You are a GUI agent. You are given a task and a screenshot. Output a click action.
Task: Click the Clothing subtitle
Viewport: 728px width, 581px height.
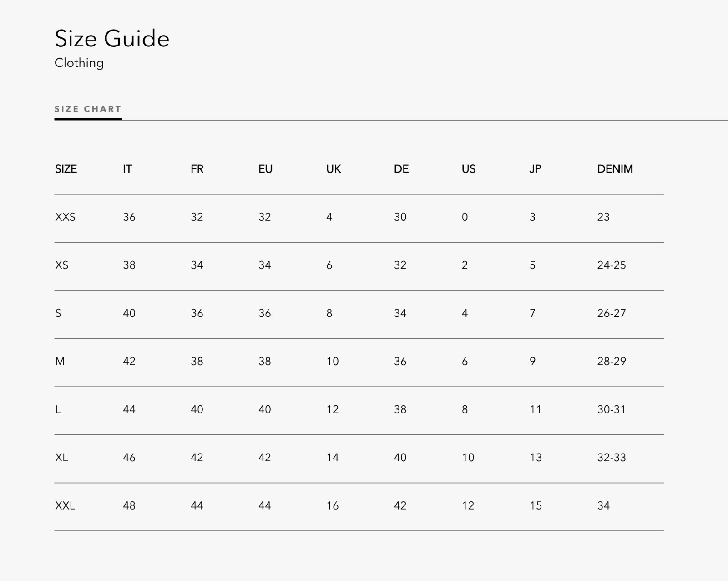coord(79,63)
